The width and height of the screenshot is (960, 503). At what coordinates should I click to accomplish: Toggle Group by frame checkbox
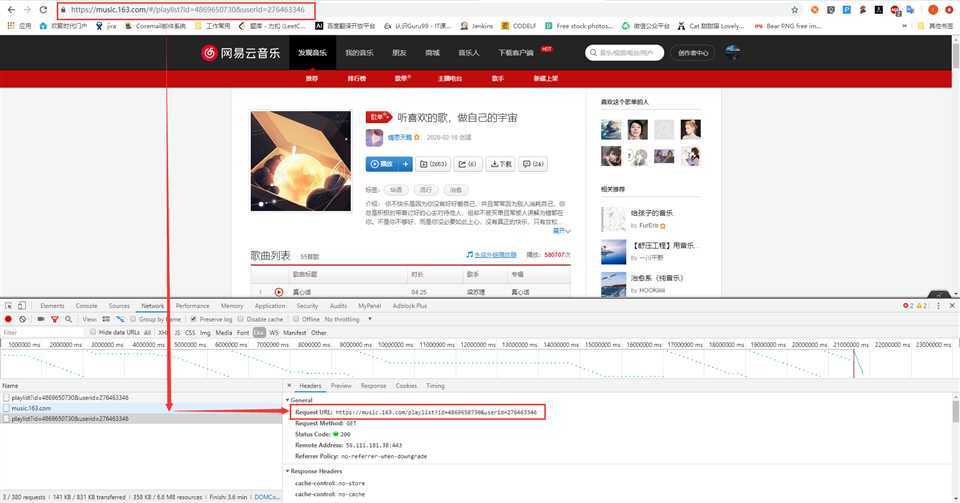[x=133, y=319]
